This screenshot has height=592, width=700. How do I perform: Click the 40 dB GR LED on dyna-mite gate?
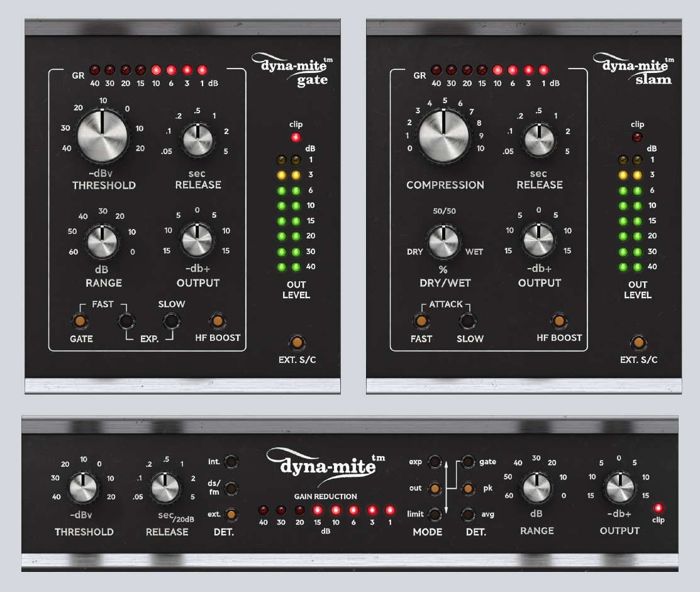coord(94,70)
